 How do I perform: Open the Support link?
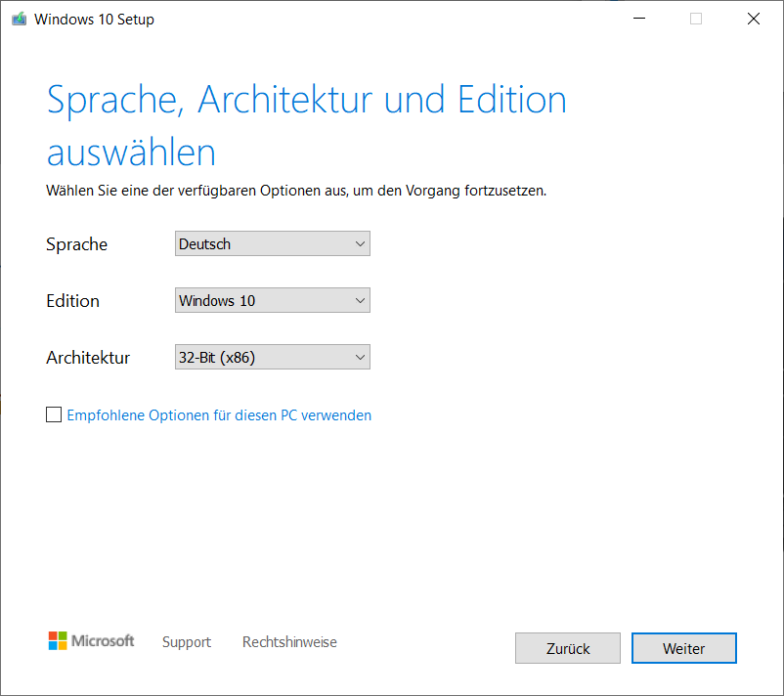coord(187,641)
